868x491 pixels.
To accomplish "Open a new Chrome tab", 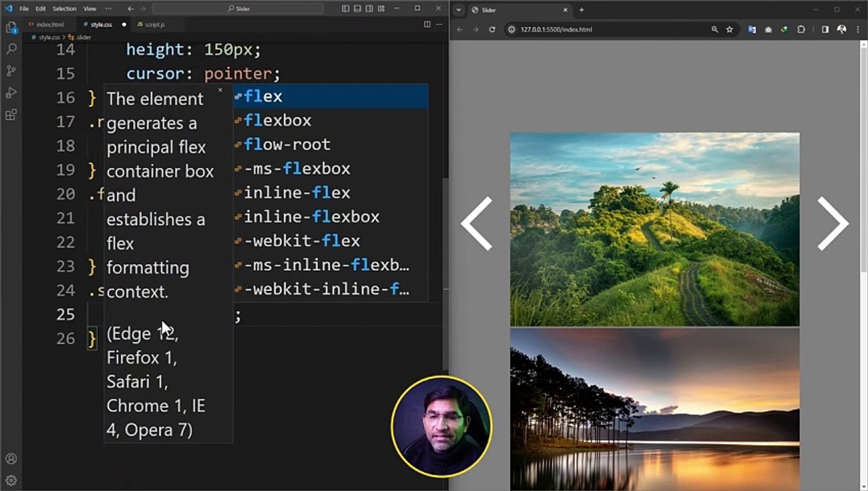I will pyautogui.click(x=581, y=10).
